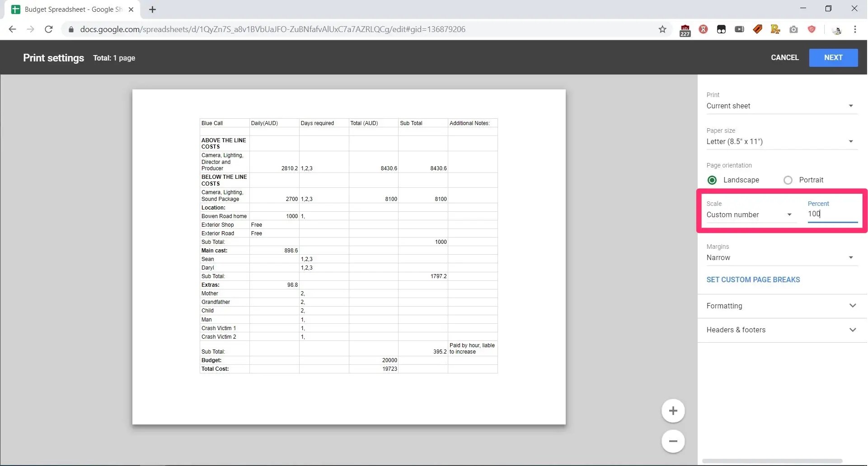Select Portrait page orientation
The height and width of the screenshot is (466, 868).
[x=803, y=180]
